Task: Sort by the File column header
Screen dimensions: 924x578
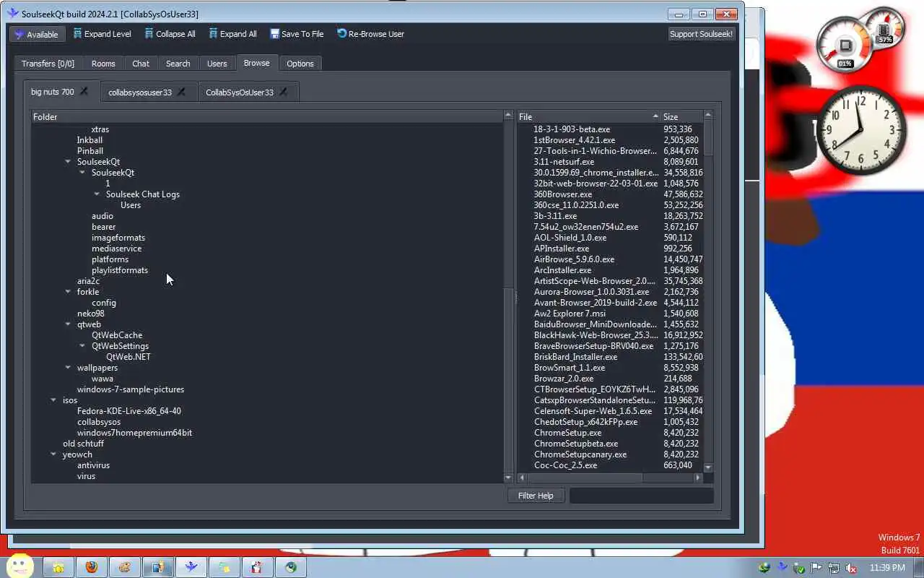Action: tap(588, 116)
